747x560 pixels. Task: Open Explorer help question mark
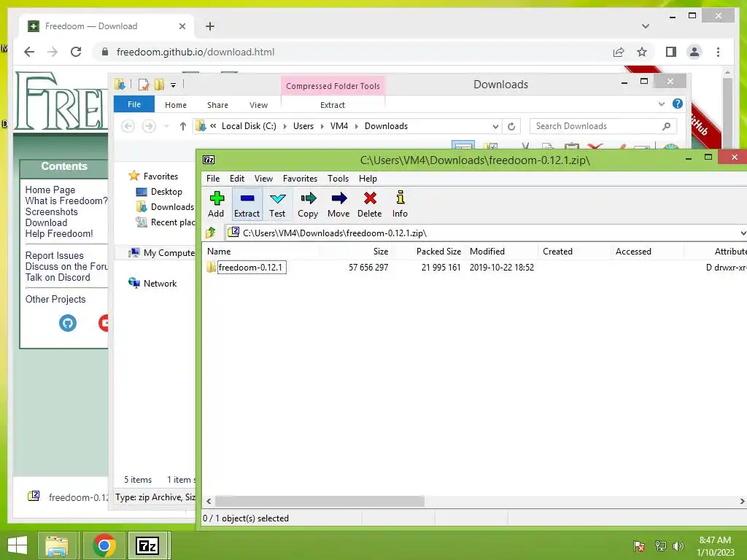click(x=678, y=104)
